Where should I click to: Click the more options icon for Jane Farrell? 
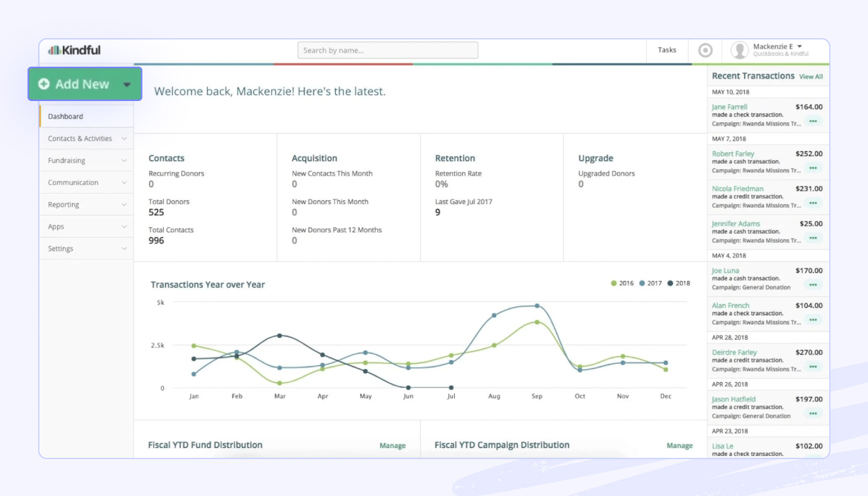tap(813, 121)
